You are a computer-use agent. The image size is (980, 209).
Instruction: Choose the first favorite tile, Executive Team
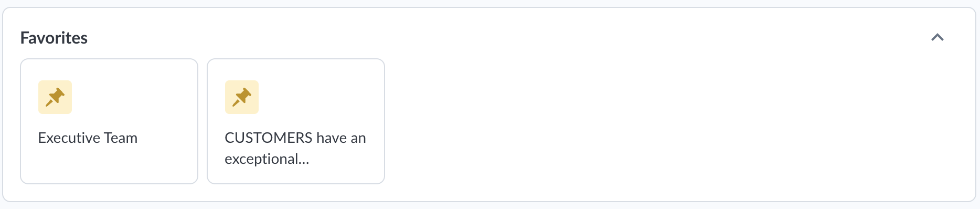[x=109, y=121]
